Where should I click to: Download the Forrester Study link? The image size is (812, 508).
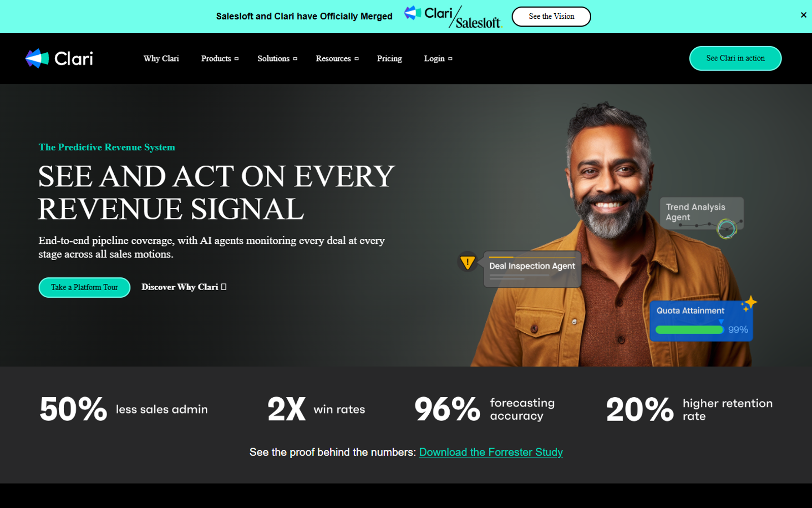tap(491, 452)
